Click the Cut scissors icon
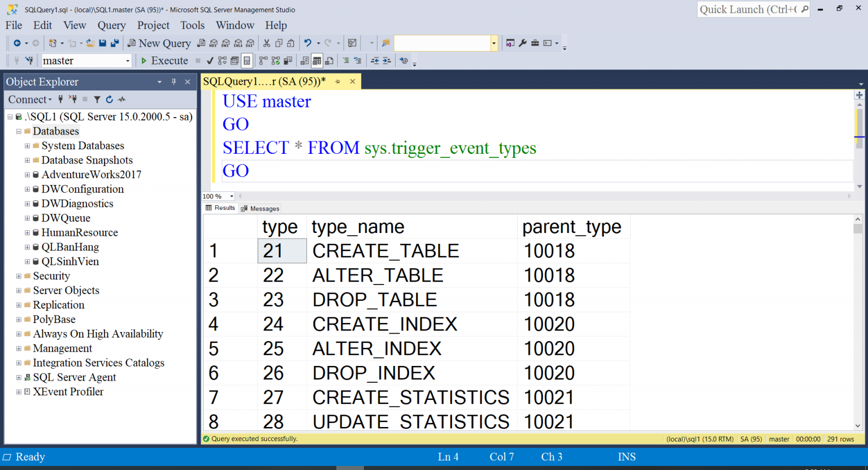Viewport: 868px width, 470px height. 267,43
